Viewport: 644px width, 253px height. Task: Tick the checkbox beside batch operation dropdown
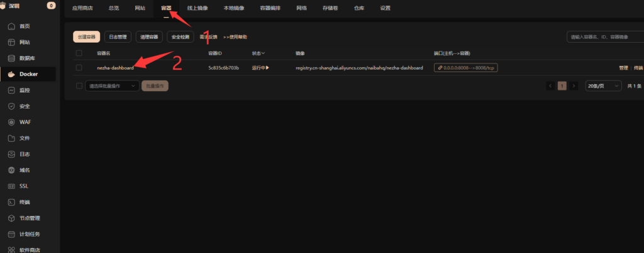click(x=79, y=86)
